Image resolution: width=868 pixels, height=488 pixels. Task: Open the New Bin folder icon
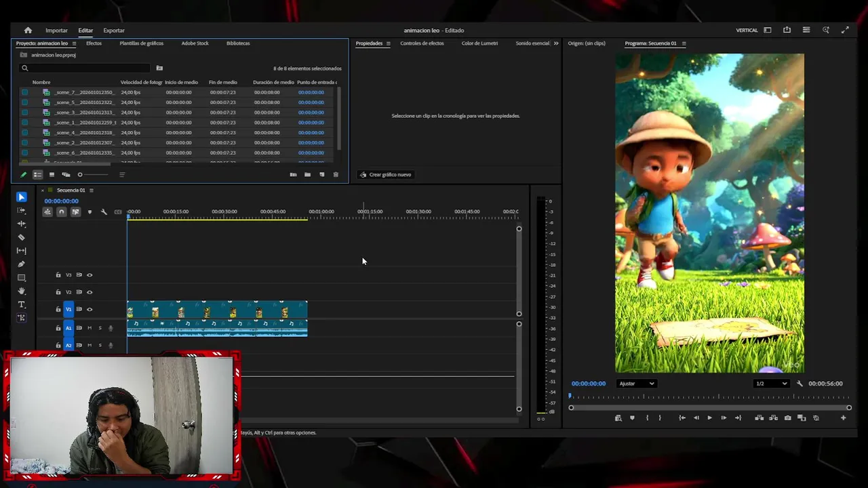[x=307, y=175]
